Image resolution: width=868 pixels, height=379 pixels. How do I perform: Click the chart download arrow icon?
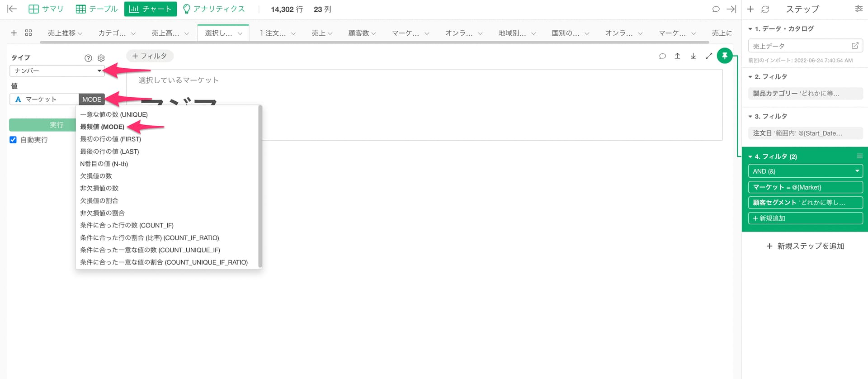pyautogui.click(x=693, y=56)
